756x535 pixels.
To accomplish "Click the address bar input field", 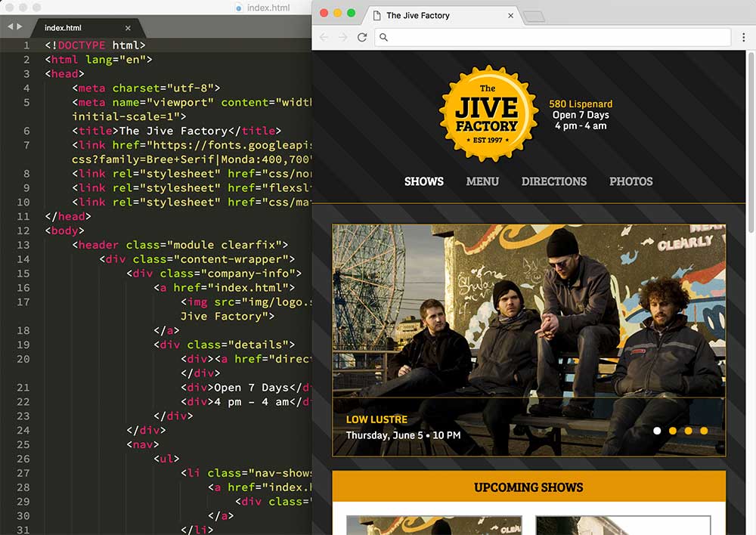I will coord(553,37).
